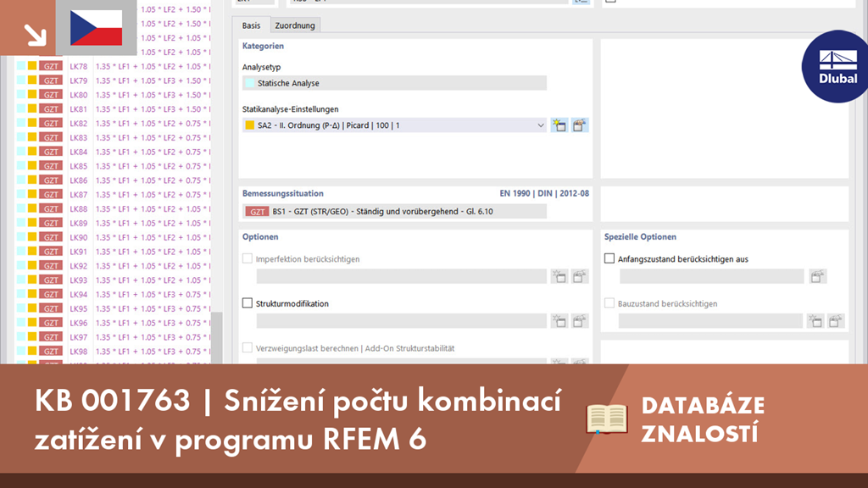The height and width of the screenshot is (488, 868).
Task: Enable Anfangszustand berücksichtigen aus checkbox
Action: point(609,258)
